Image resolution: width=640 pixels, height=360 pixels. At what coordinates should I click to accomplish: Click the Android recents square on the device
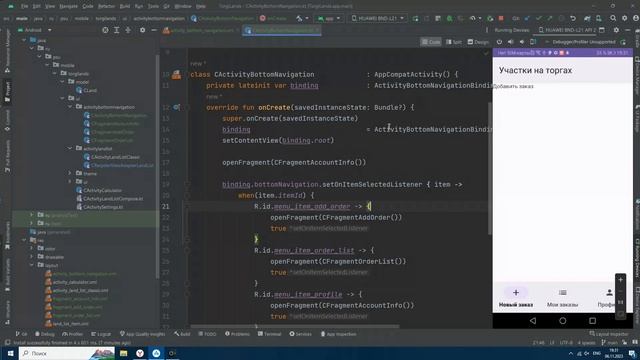pyautogui.click(x=592, y=321)
